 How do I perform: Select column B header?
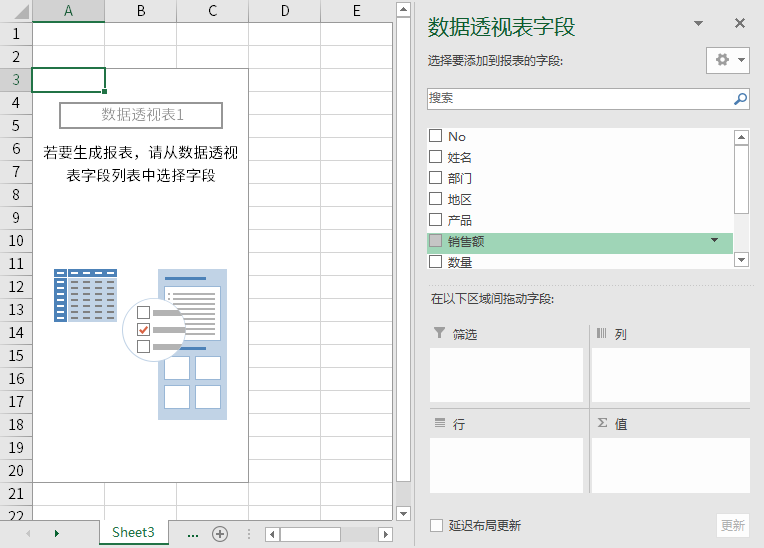140,11
